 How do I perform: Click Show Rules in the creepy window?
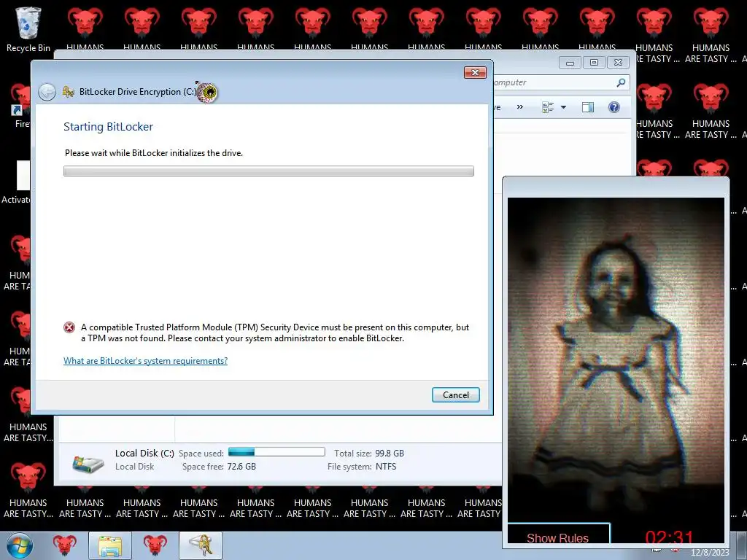pyautogui.click(x=558, y=535)
